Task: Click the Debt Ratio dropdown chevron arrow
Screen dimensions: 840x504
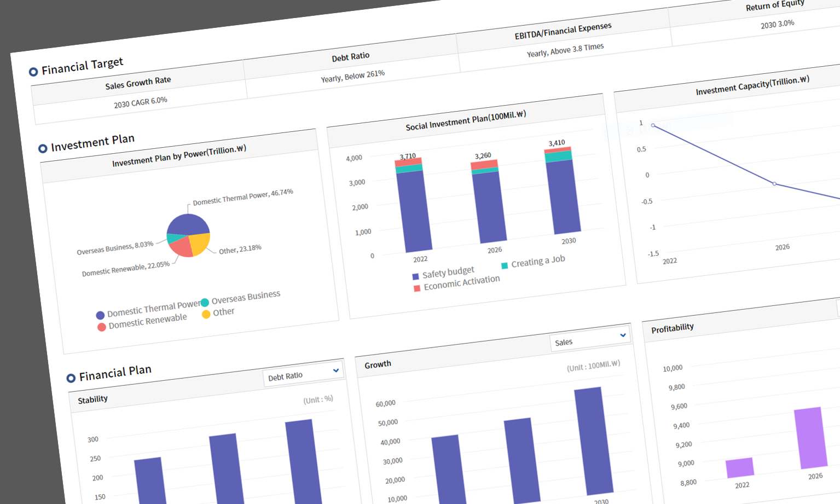Action: click(x=336, y=370)
